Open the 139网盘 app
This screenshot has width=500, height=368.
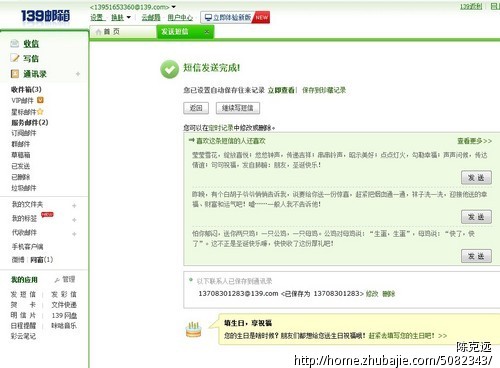click(x=64, y=315)
